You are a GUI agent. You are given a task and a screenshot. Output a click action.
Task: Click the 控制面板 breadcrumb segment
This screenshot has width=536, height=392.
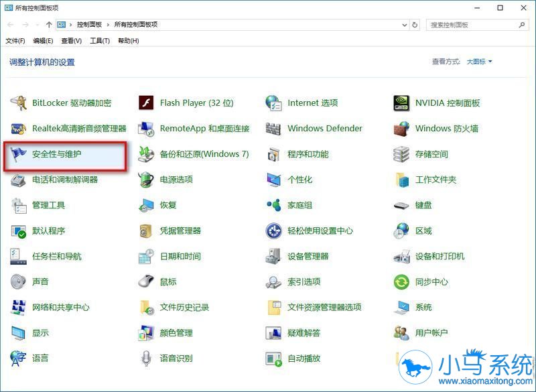pyautogui.click(x=90, y=25)
